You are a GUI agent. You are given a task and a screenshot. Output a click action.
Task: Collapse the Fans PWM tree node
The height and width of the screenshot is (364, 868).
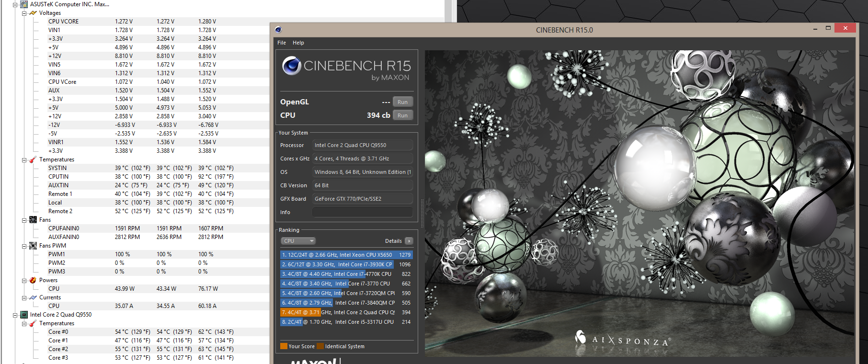tap(24, 246)
